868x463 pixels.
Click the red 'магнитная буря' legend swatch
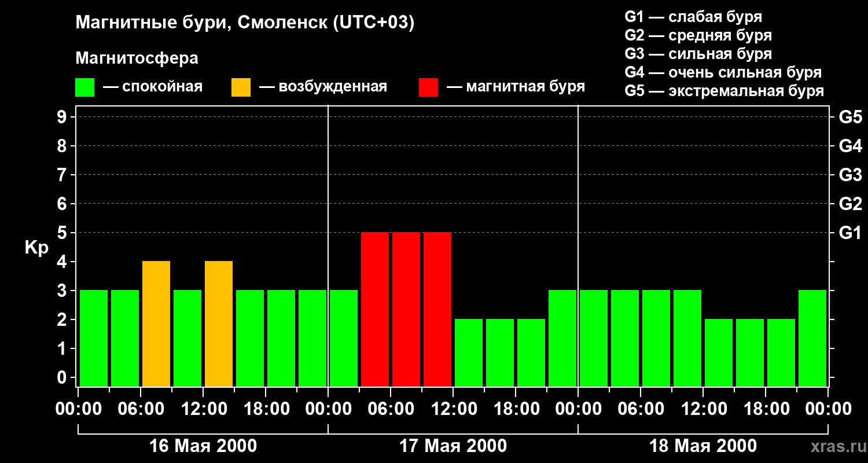428,87
